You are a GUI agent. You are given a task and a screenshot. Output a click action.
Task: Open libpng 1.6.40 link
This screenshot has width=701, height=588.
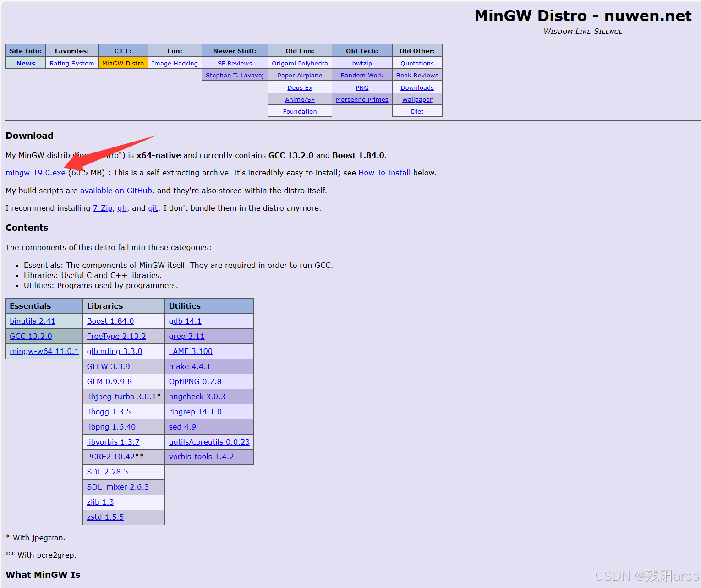[111, 427]
